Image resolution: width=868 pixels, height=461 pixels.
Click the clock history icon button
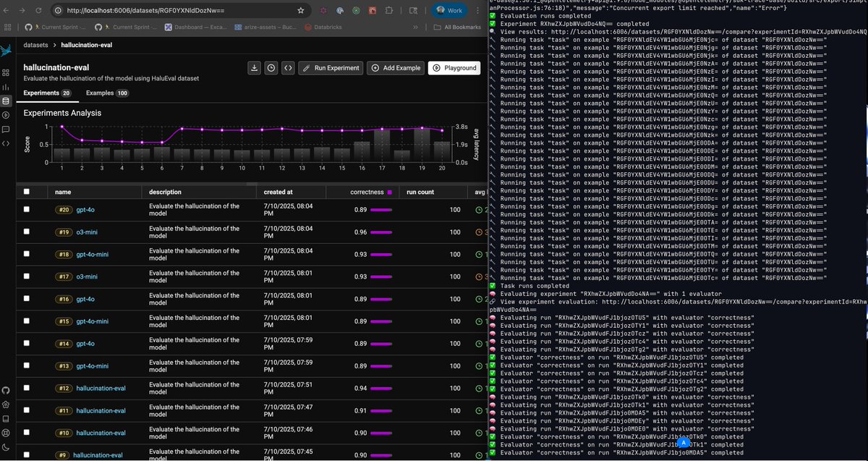(x=271, y=67)
